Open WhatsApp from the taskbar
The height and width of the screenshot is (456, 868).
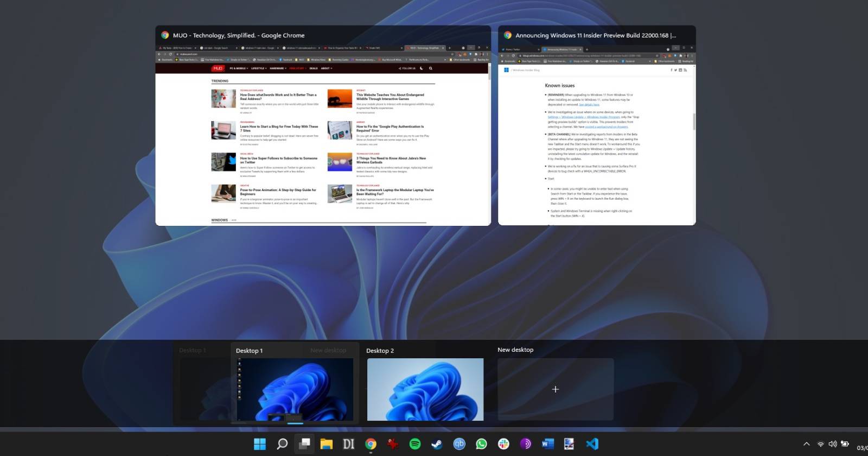tap(481, 444)
